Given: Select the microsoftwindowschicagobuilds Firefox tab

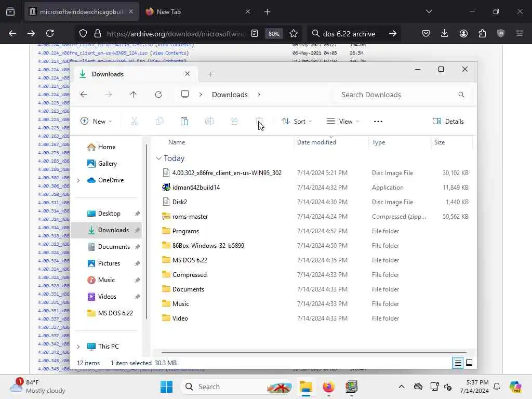Looking at the screenshot, I should click(x=82, y=11).
